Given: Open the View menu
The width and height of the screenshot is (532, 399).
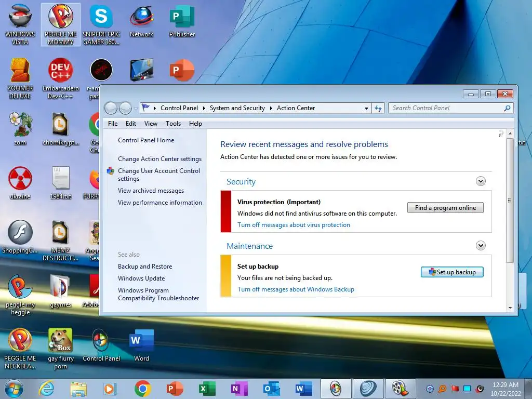Looking at the screenshot, I should coord(151,124).
